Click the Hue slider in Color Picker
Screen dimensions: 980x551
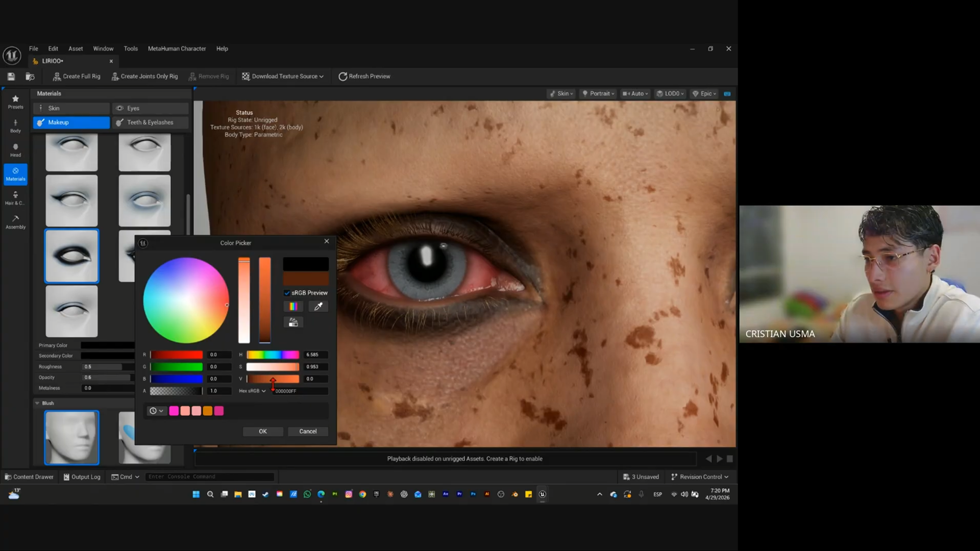(273, 355)
